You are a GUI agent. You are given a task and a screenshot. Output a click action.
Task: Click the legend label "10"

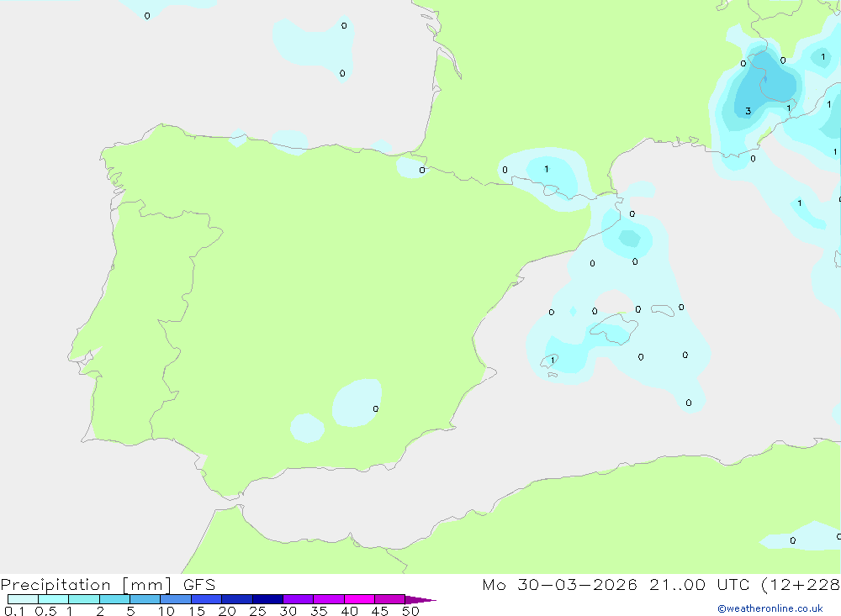167,611
